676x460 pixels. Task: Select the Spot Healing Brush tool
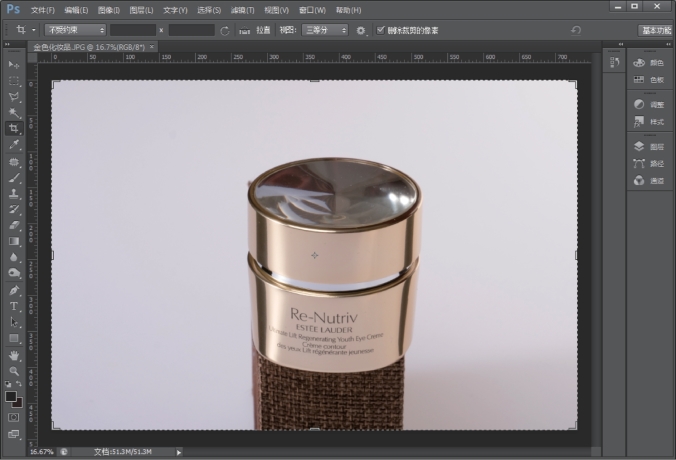(x=14, y=162)
